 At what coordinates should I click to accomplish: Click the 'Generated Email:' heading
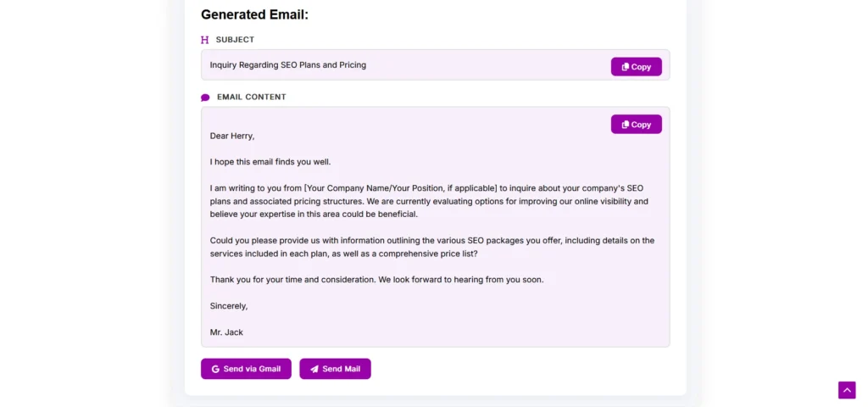coord(254,14)
